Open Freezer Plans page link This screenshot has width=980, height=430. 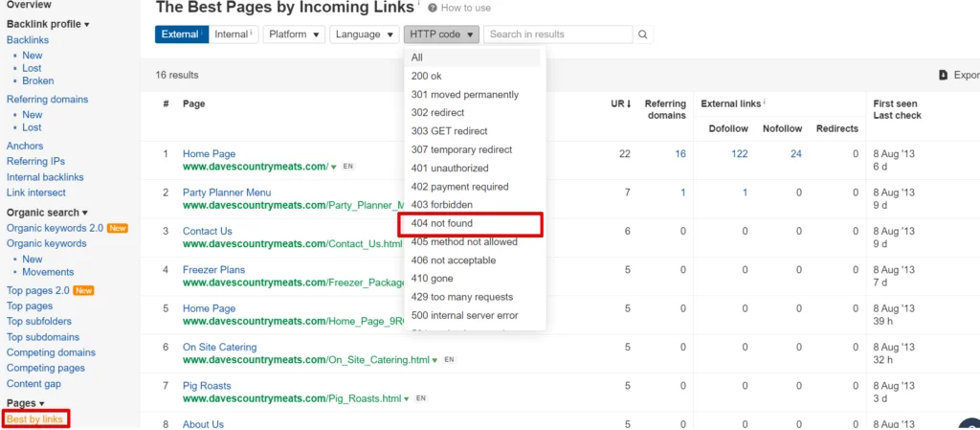[x=213, y=270]
